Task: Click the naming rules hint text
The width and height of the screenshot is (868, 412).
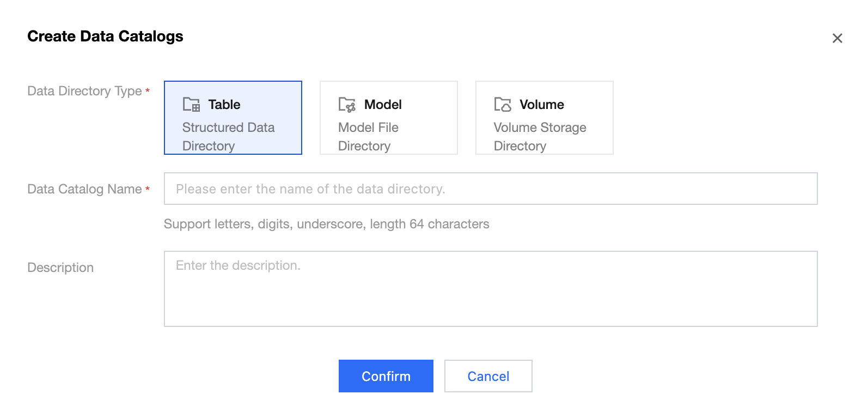Action: 326,224
